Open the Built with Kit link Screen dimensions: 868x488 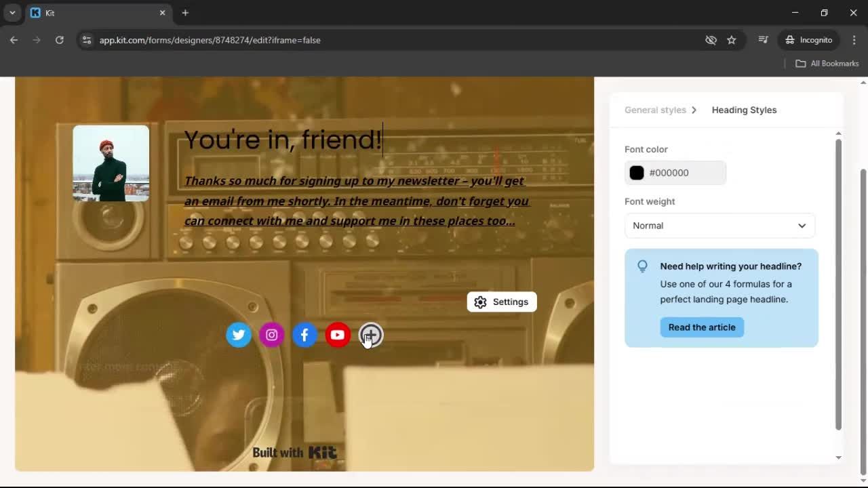click(x=294, y=452)
